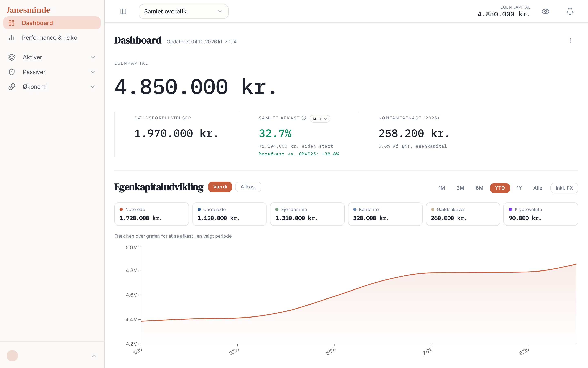Open notifications bell
The height and width of the screenshot is (368, 588).
[x=570, y=11]
